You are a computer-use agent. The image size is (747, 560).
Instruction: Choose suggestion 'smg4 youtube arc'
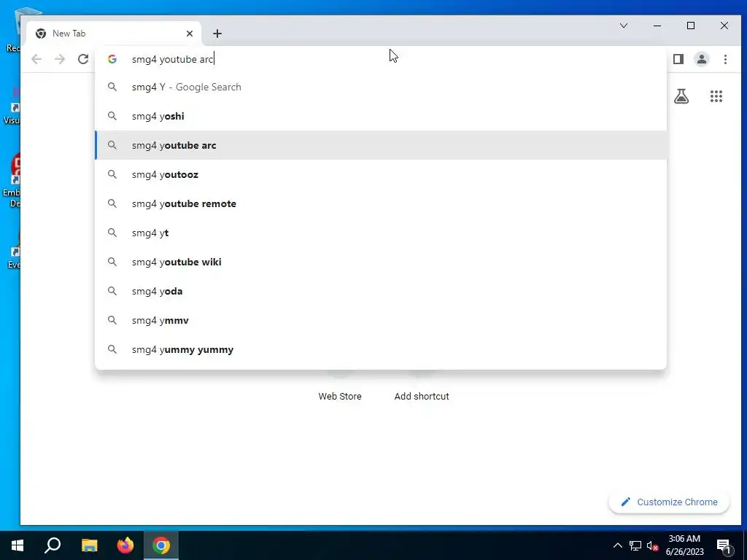coord(381,145)
